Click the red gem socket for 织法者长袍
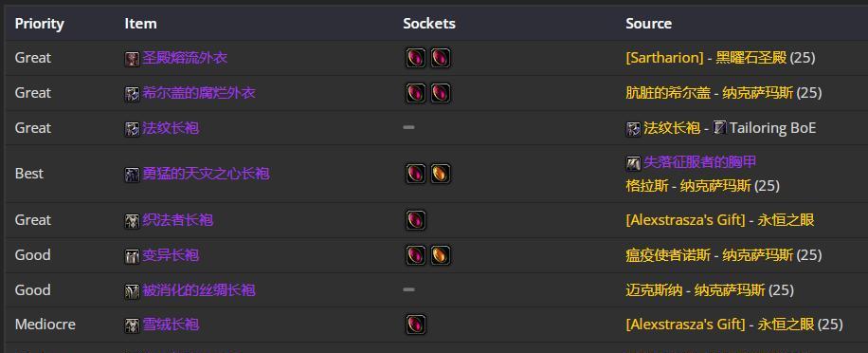Screen dimensions: 868x353 pos(416,220)
